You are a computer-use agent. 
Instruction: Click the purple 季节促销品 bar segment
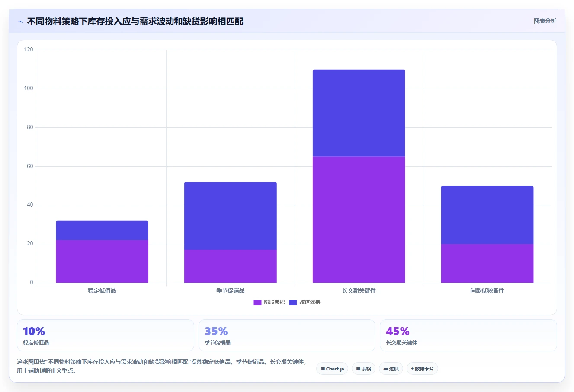click(x=231, y=266)
